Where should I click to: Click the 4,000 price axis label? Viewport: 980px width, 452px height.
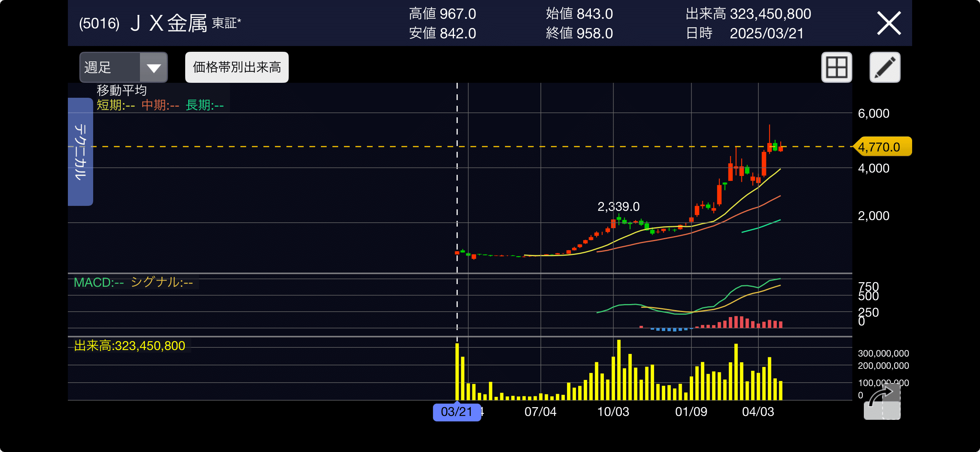[873, 168]
